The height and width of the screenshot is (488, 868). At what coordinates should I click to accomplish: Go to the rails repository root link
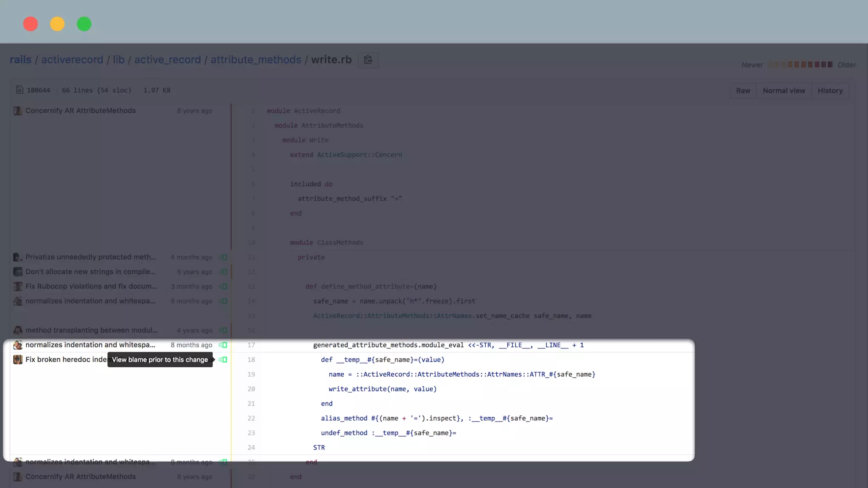(x=20, y=60)
